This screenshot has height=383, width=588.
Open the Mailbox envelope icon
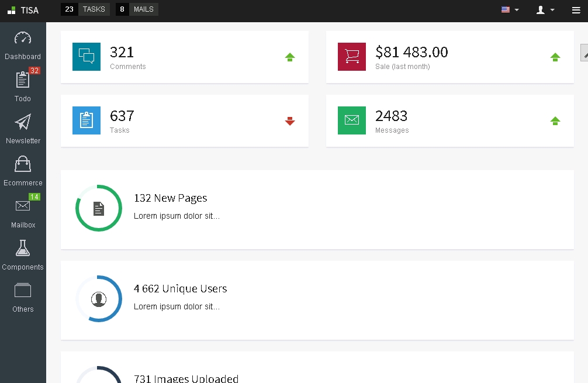[23, 206]
